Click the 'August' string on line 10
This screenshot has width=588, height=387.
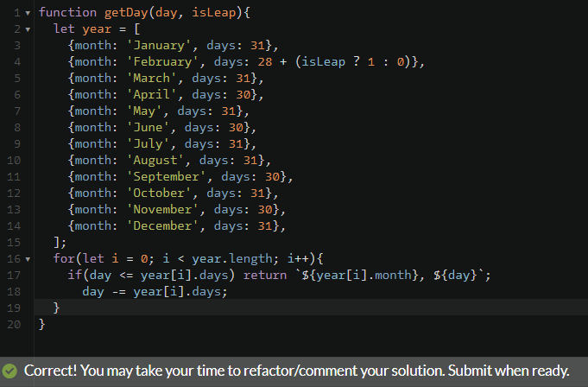click(x=155, y=160)
